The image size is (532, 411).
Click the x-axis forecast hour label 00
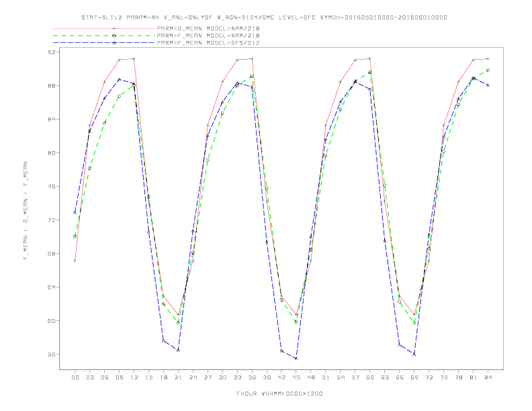pos(75,377)
